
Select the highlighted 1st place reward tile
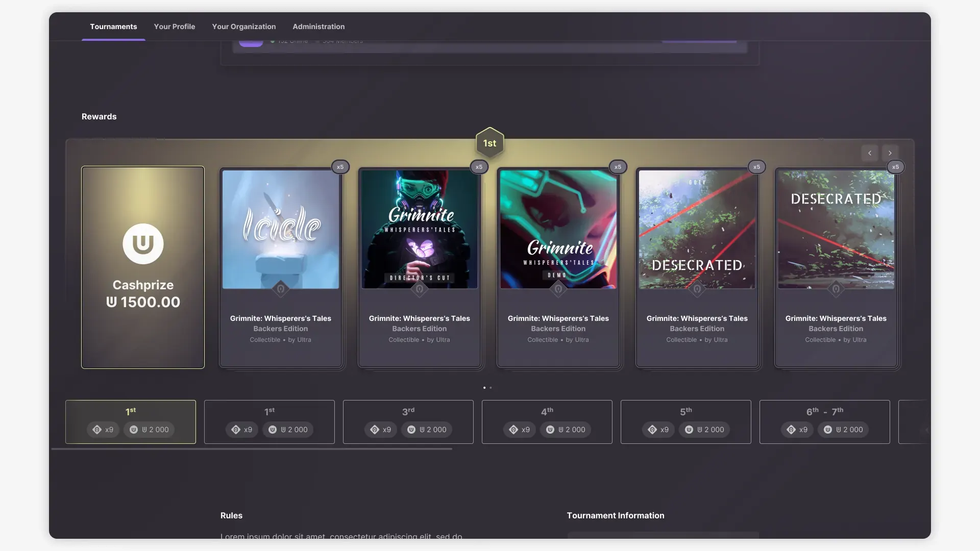coord(131,422)
